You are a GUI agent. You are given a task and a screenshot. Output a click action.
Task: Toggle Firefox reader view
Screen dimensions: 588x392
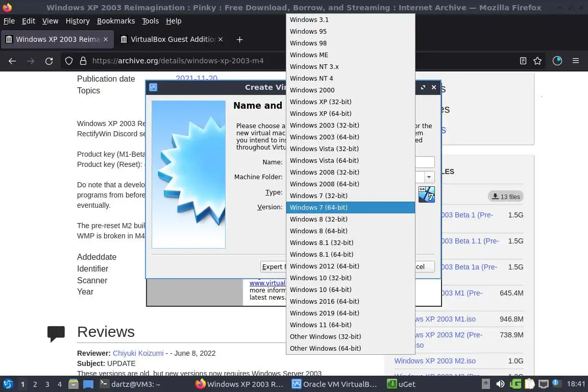click(523, 61)
